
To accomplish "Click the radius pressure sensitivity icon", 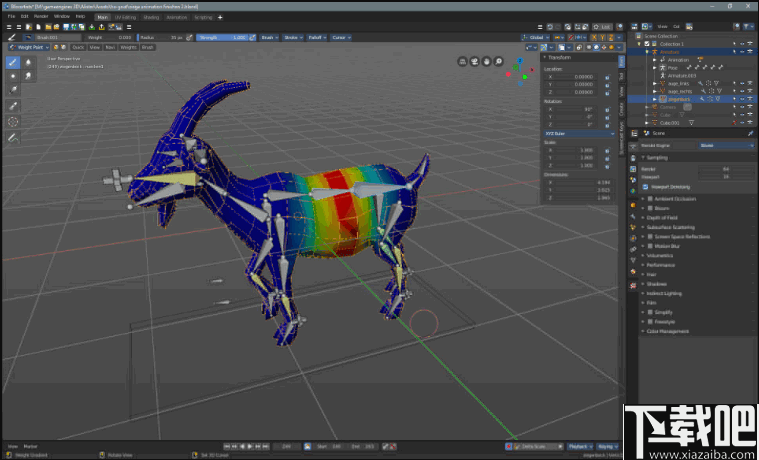I will 189,37.
